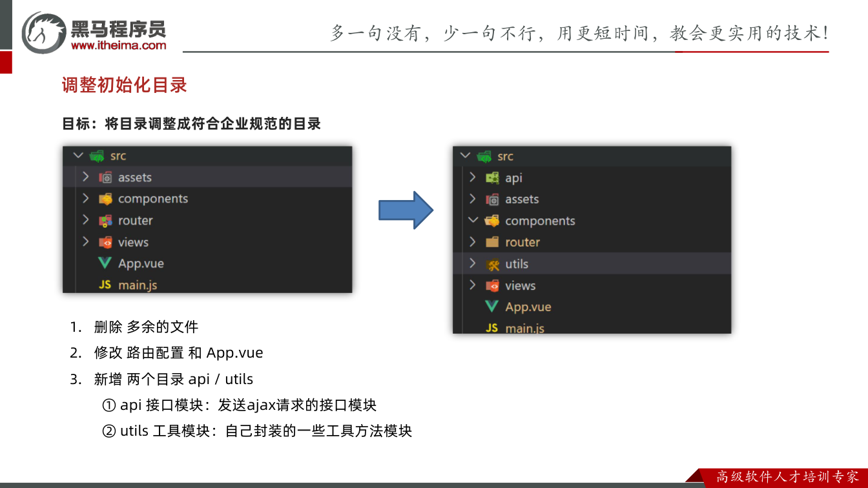
Task: Expand the assets folder chevron in left tree
Action: click(x=85, y=177)
